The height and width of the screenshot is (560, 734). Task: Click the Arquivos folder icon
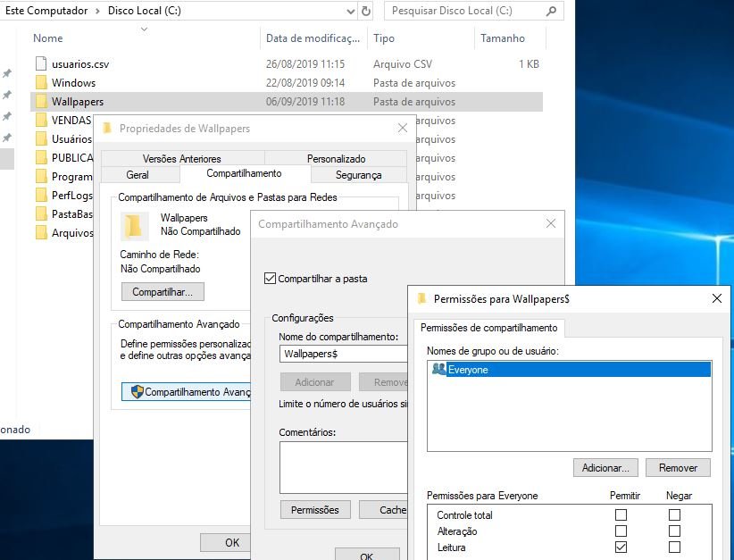coord(41,232)
